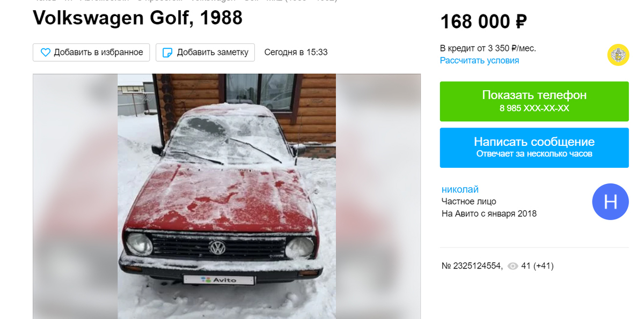Click the VW emblem on car grille

(x=217, y=248)
